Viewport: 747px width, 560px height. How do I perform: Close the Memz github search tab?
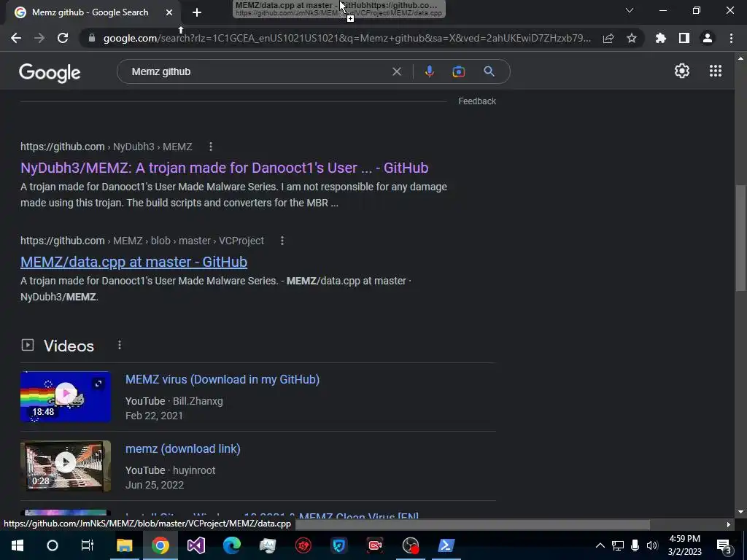click(169, 12)
